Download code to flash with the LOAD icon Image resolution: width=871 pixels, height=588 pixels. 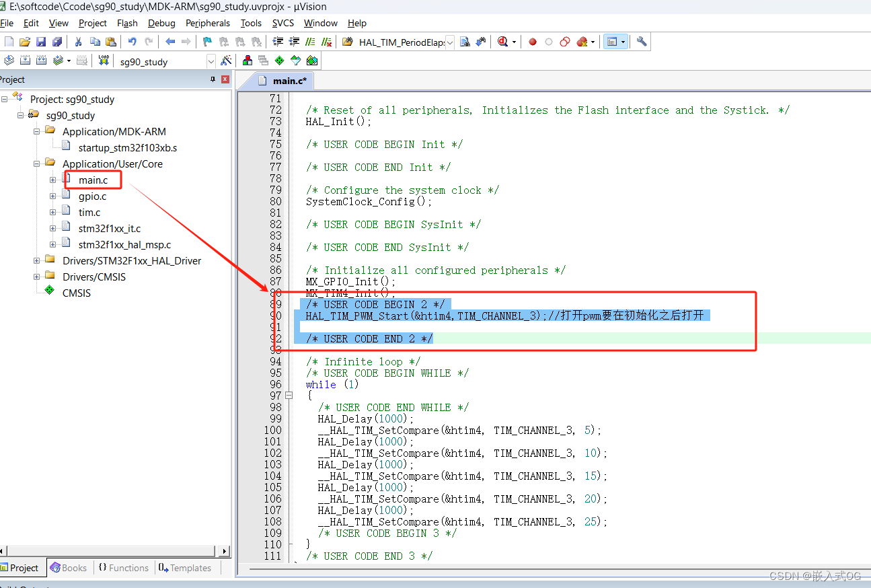pyautogui.click(x=103, y=61)
